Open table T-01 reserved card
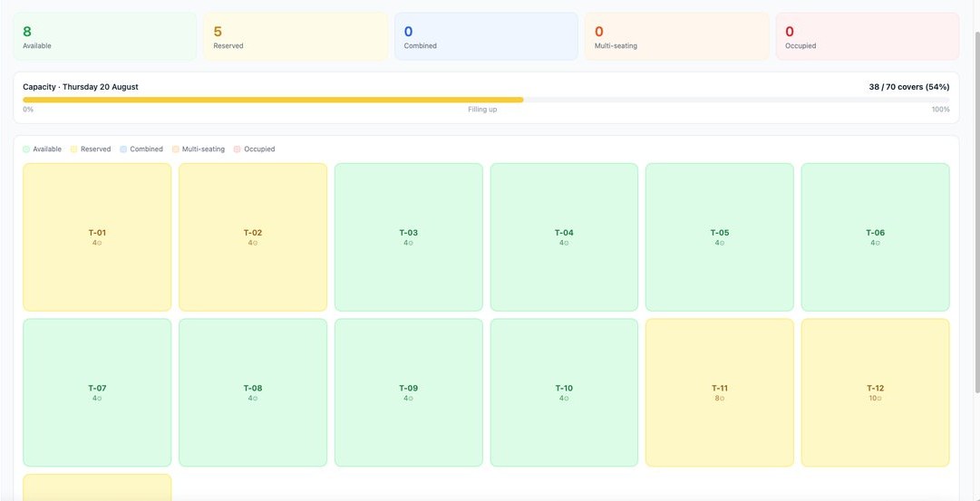 point(97,237)
